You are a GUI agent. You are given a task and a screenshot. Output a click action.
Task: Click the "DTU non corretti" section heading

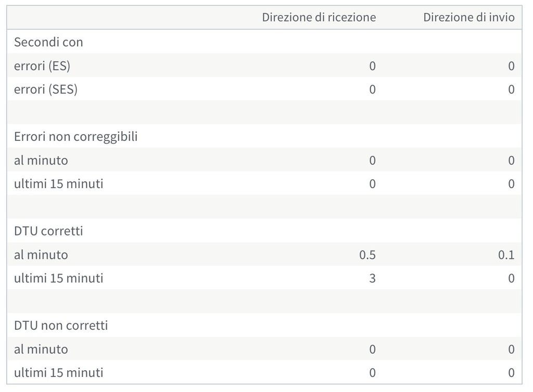[x=61, y=325]
